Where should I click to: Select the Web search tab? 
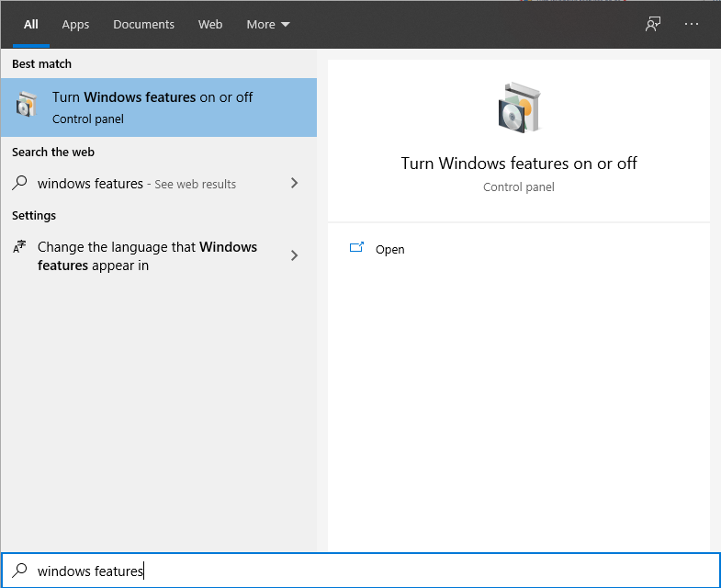point(210,25)
